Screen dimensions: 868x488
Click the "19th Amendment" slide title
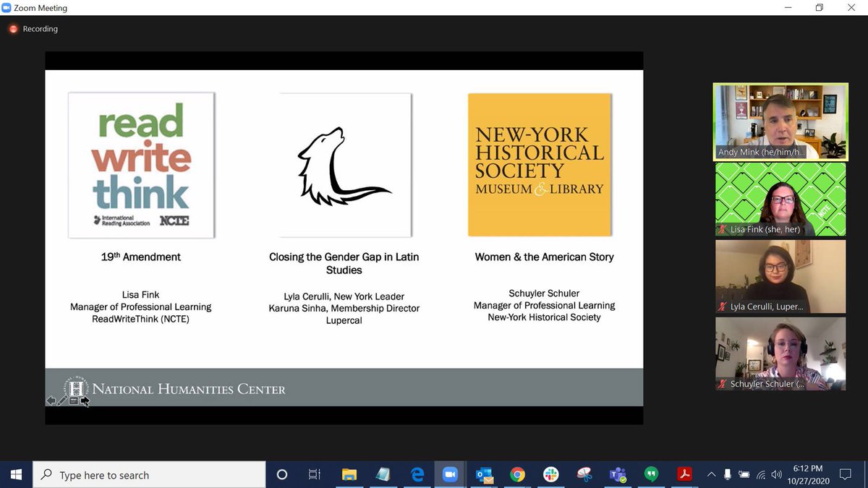[141, 257]
